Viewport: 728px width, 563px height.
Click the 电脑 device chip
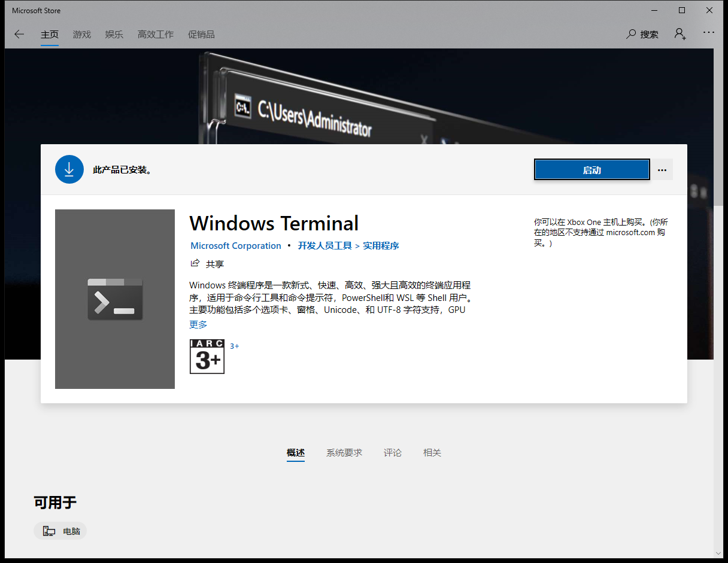(60, 531)
